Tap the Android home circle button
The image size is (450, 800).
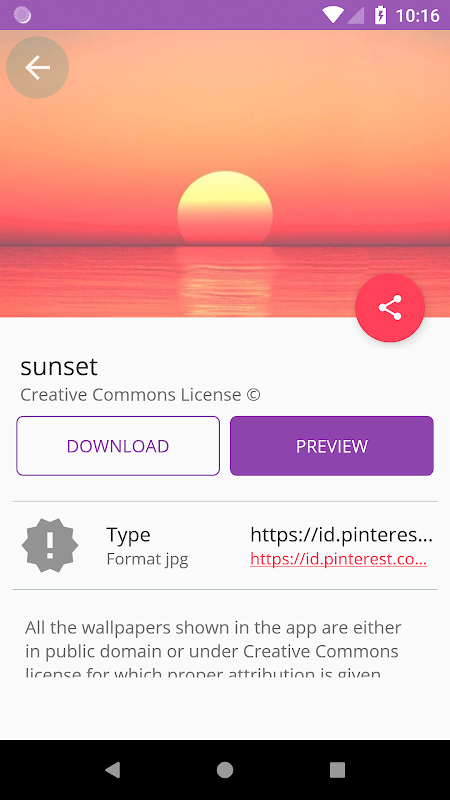click(x=225, y=769)
